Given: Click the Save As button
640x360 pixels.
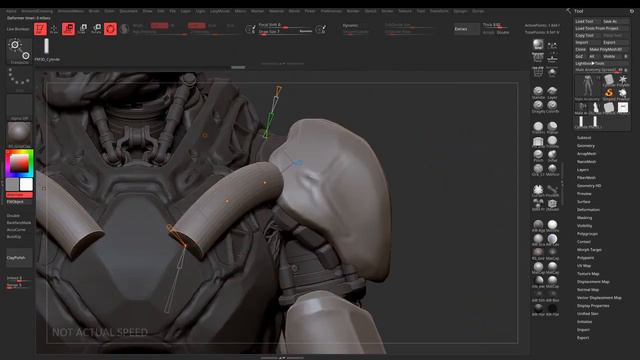Looking at the screenshot, I should (616, 21).
